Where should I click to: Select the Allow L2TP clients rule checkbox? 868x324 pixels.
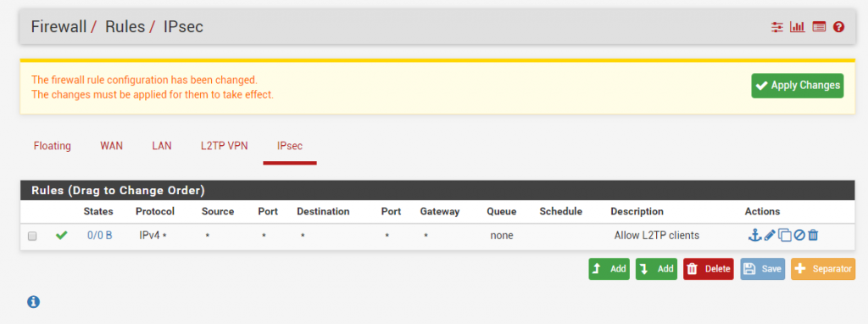32,236
